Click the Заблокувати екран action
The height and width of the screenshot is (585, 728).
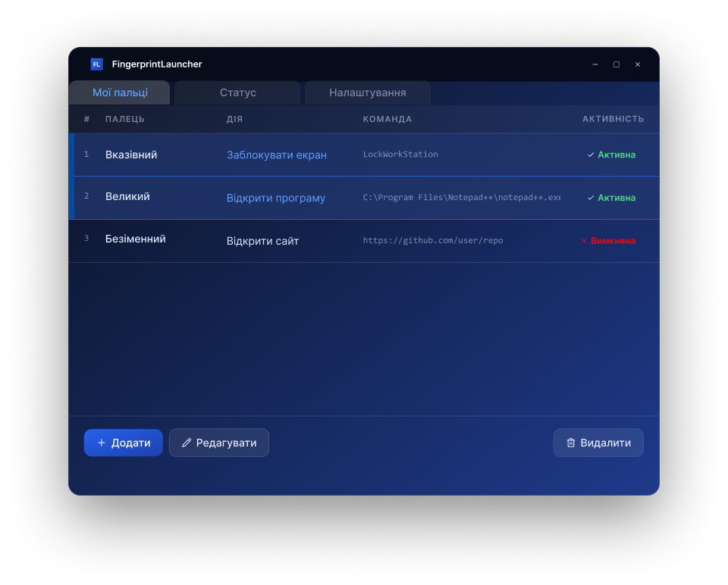tap(277, 155)
